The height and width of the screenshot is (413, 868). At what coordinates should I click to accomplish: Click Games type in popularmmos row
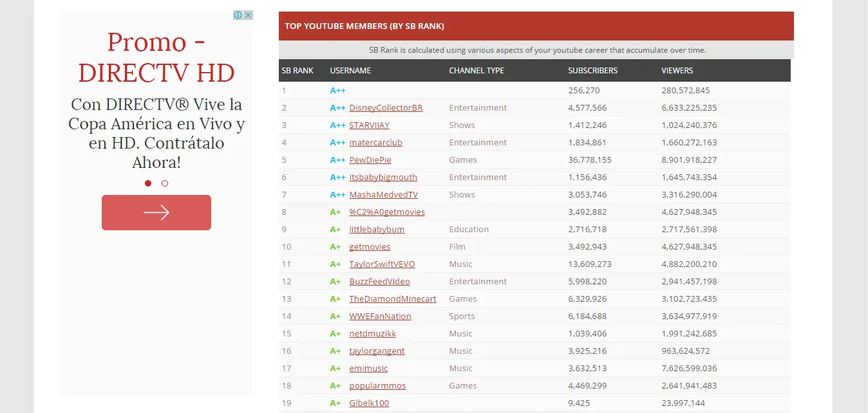click(463, 385)
